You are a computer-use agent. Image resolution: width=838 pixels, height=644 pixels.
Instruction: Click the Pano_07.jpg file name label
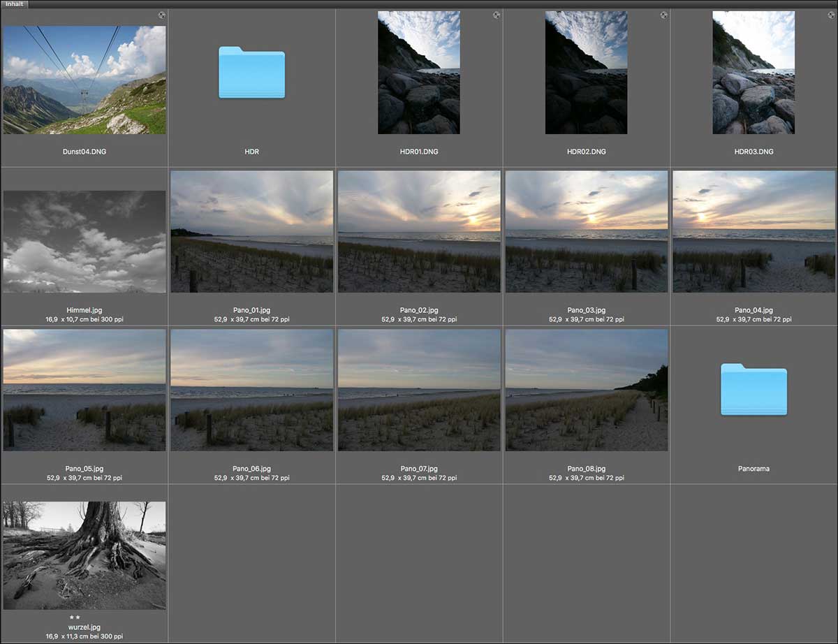coord(419,469)
